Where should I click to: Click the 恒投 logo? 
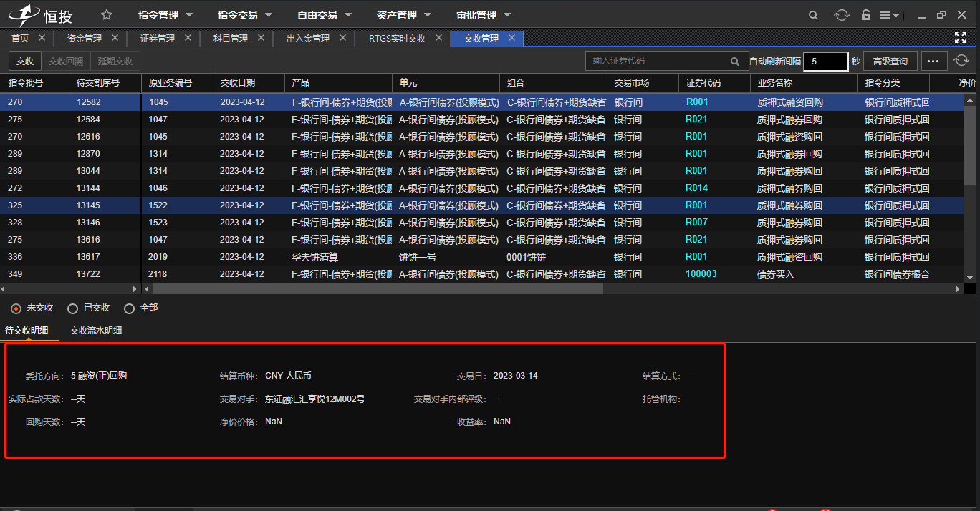(x=40, y=14)
